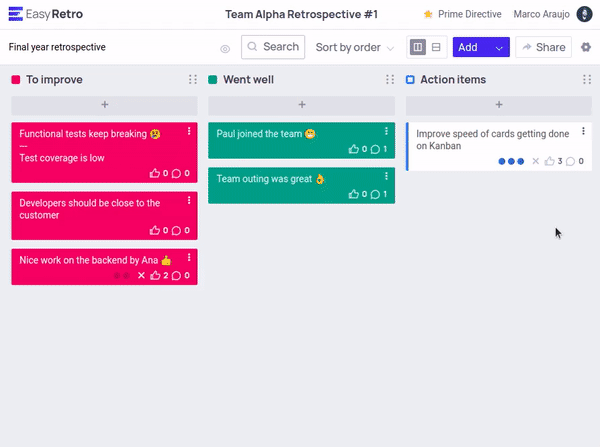Viewport: 600px width, 447px height.
Task: Open board settings gear icon
Action: click(x=586, y=47)
